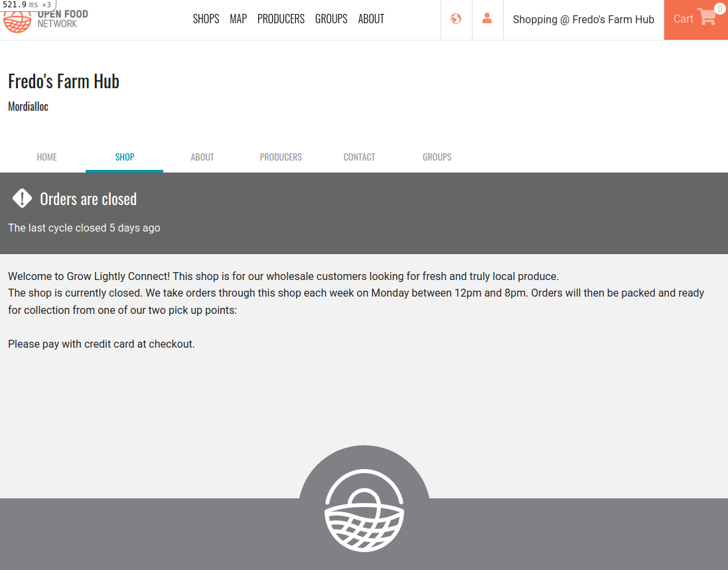Switch to the HOME tab
Viewport: 728px width, 570px height.
[x=47, y=157]
